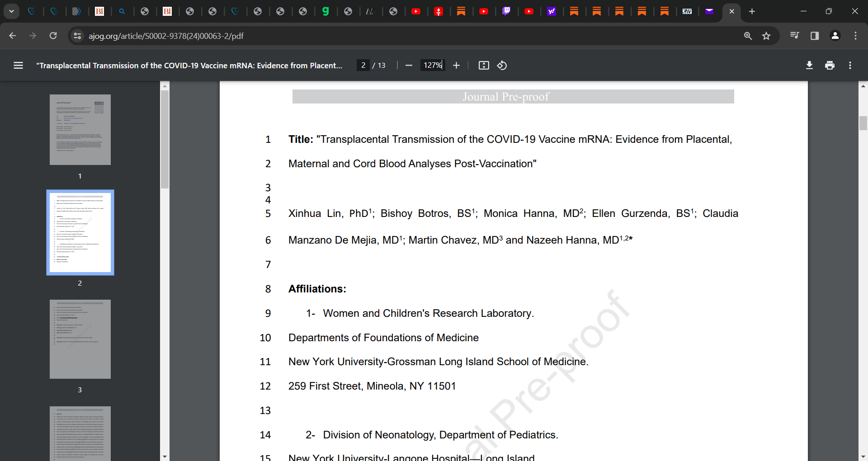Click 'New York University-Grossman Long Island' line
The height and width of the screenshot is (461, 868).
point(438,362)
